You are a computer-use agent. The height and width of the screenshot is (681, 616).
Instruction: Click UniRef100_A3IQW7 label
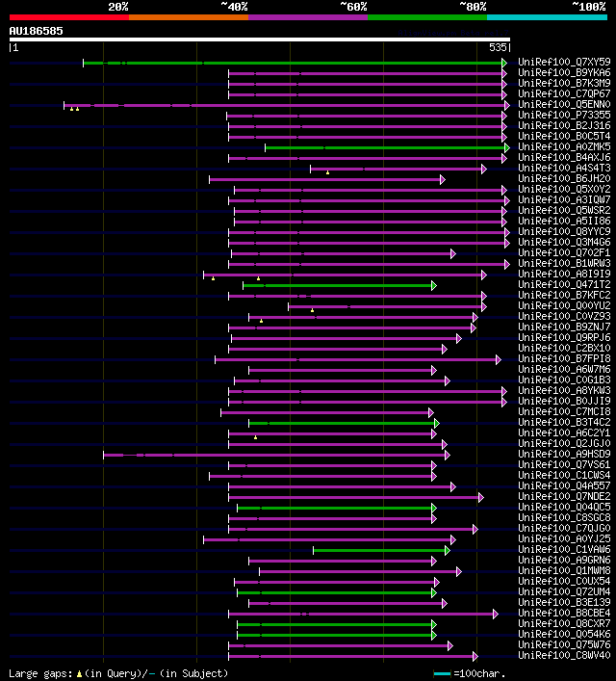pos(564,199)
